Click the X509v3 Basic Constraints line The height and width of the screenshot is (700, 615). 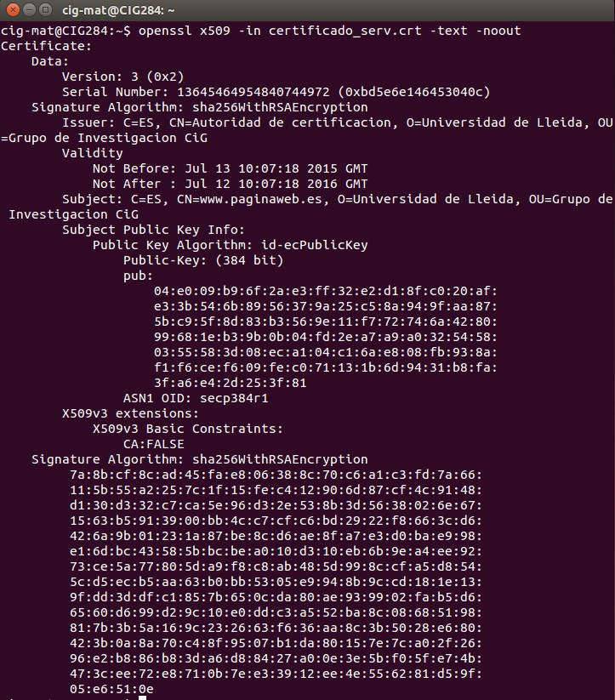click(x=187, y=430)
